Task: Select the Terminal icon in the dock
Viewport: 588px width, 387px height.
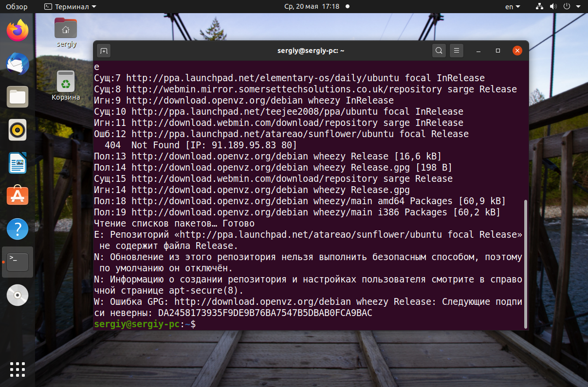Action: pos(18,262)
